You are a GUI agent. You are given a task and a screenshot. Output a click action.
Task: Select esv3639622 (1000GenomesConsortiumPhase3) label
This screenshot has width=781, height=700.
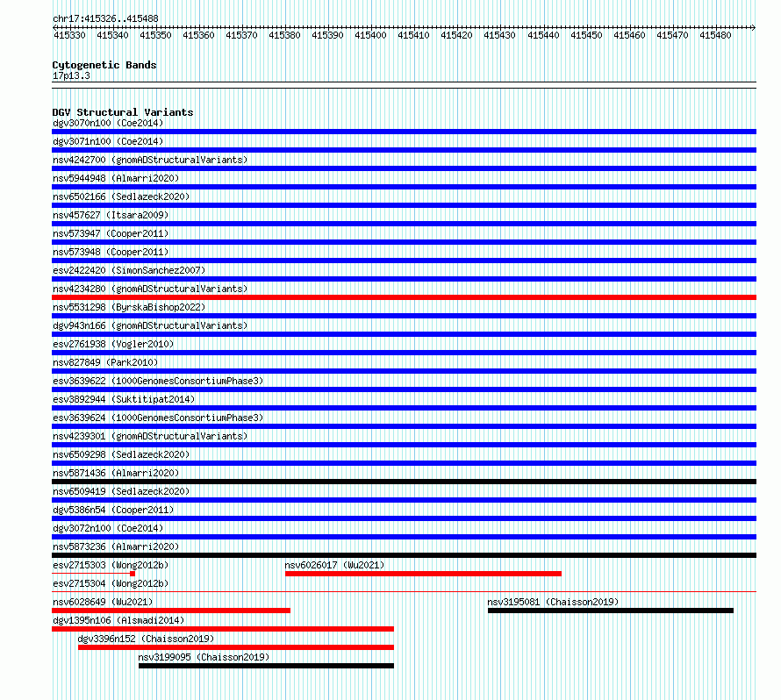point(158,381)
